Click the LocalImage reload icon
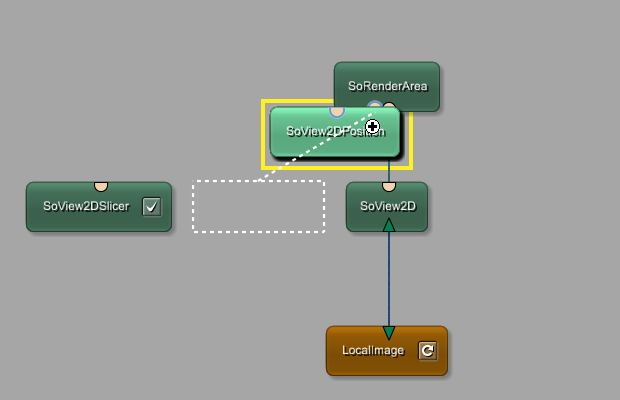The image size is (620, 400). point(427,350)
